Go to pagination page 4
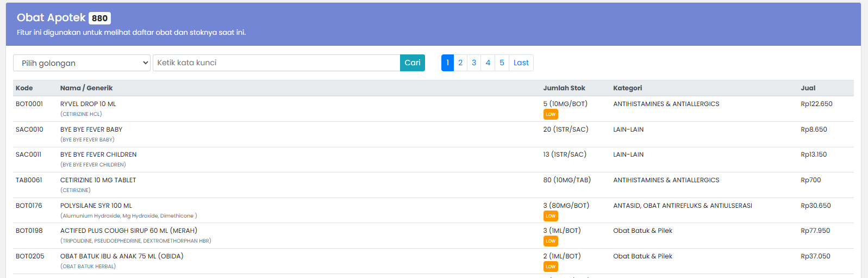The height and width of the screenshot is (278, 868). coord(488,63)
